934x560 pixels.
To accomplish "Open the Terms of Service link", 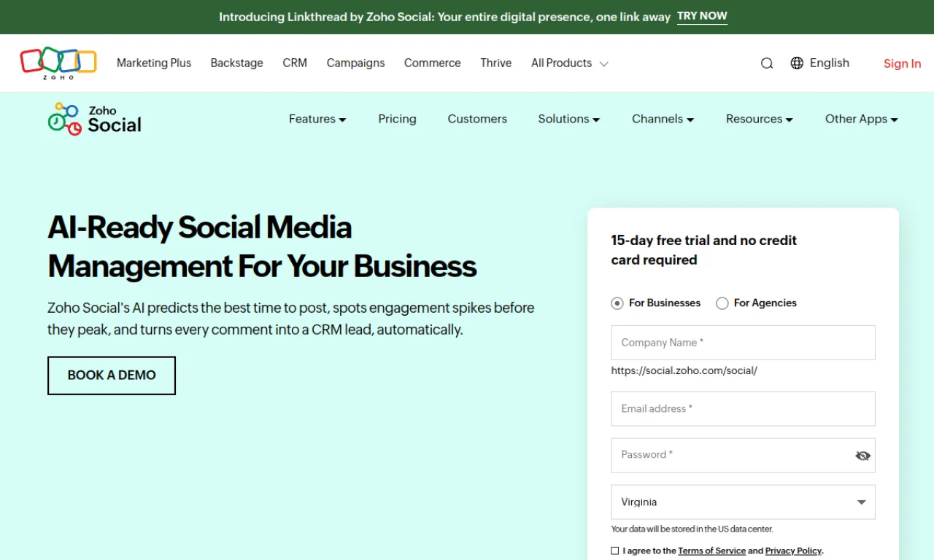I will [x=712, y=551].
